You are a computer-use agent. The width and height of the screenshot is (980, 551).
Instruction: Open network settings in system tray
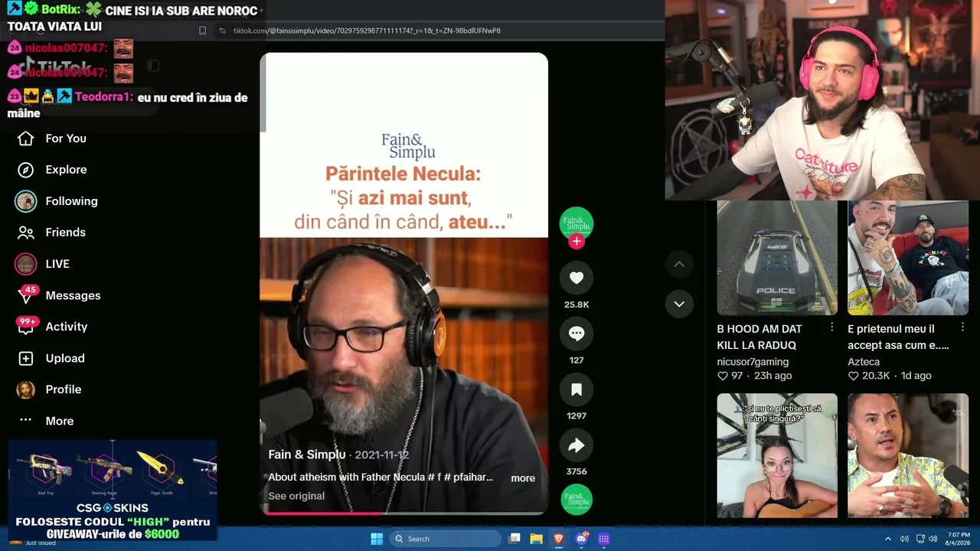(x=920, y=539)
